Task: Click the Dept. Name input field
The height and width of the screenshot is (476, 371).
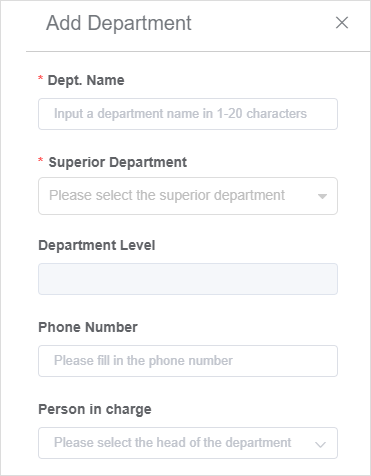Action: coord(188,114)
